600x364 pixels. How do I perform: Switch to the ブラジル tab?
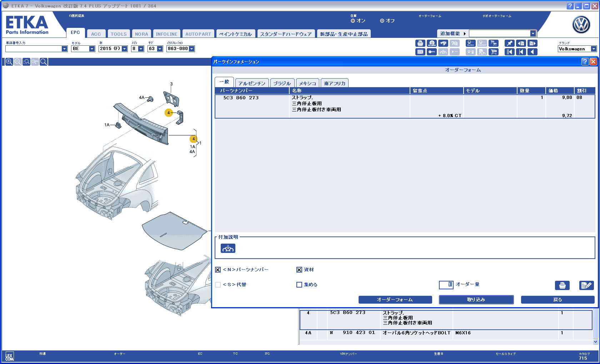point(282,83)
